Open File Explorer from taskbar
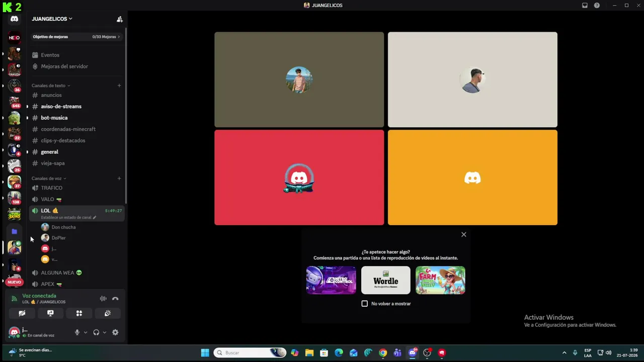The width and height of the screenshot is (644, 362). pyautogui.click(x=309, y=353)
